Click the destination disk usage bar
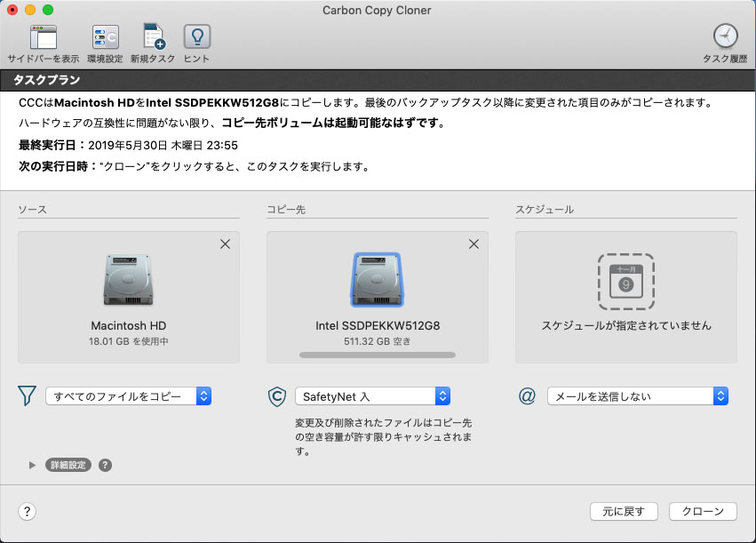The height and width of the screenshot is (543, 756). (x=377, y=355)
